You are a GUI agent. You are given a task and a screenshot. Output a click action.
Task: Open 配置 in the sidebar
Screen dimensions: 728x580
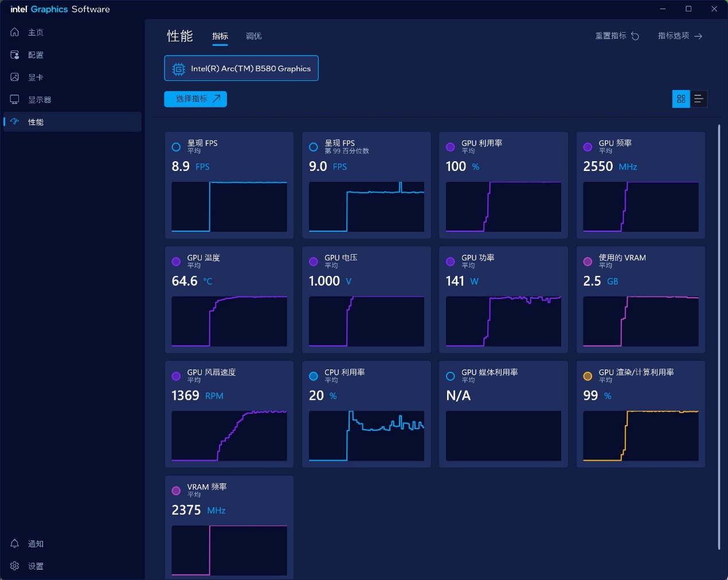coord(72,55)
